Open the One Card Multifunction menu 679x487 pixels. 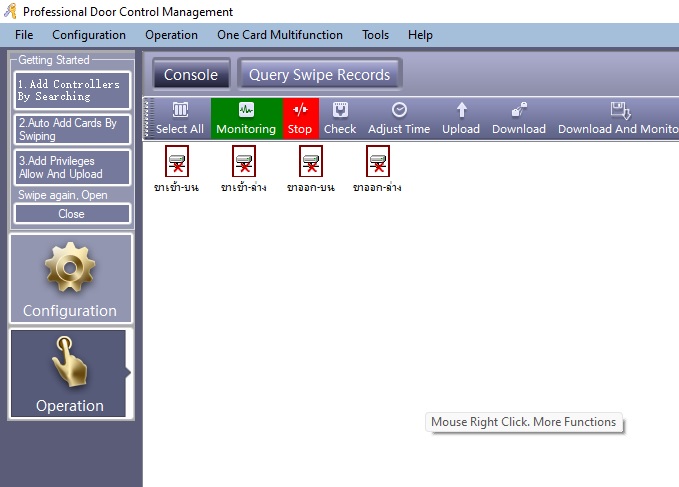click(x=280, y=35)
